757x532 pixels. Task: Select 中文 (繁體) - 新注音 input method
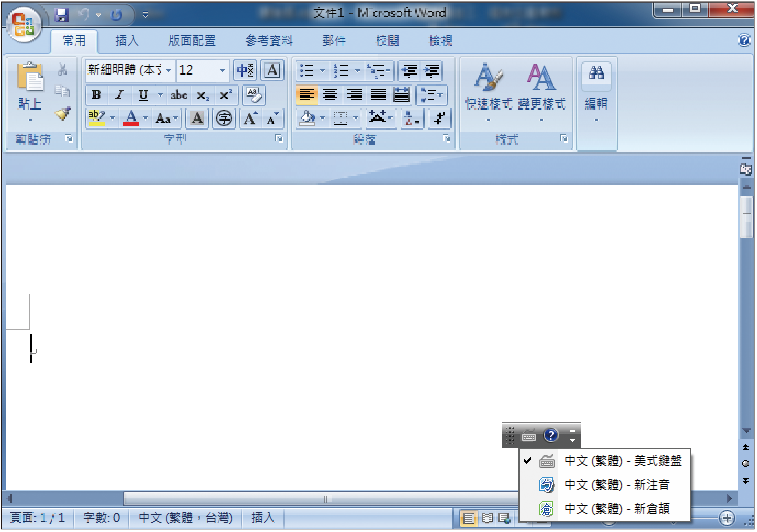click(x=605, y=484)
